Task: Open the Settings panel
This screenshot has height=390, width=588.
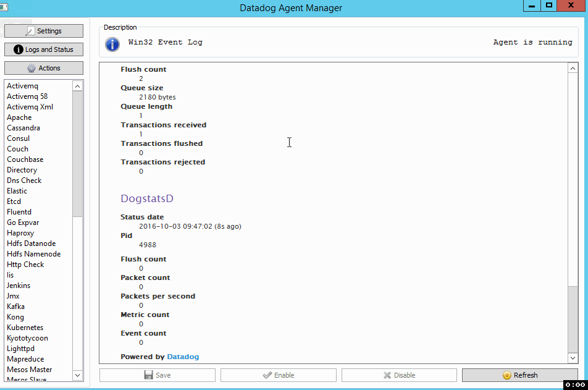Action: [43, 30]
